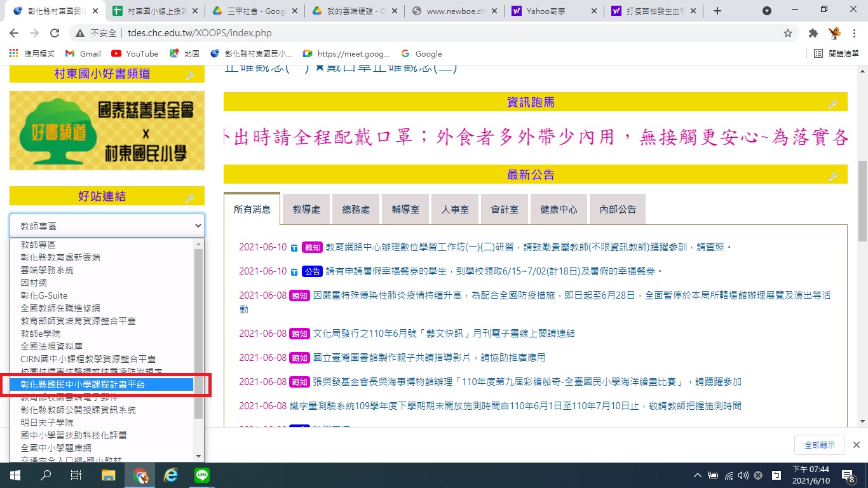Click the dropdown list scroll-up arrow
Screen dimensions: 868x488
pos(199,243)
